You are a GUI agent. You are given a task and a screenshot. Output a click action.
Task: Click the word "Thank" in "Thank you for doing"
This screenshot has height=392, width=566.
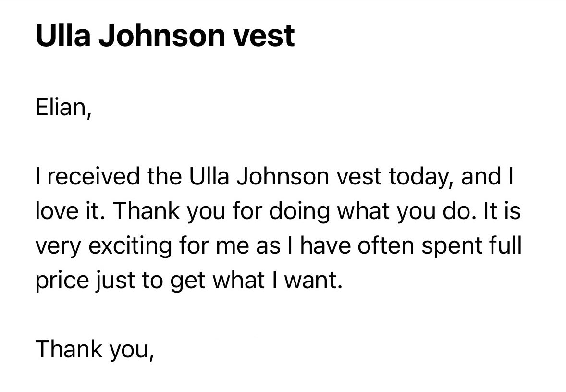coord(146,211)
